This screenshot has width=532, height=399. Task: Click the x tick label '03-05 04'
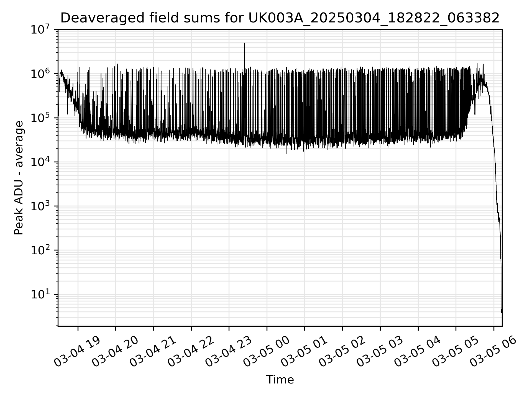tap(418, 352)
